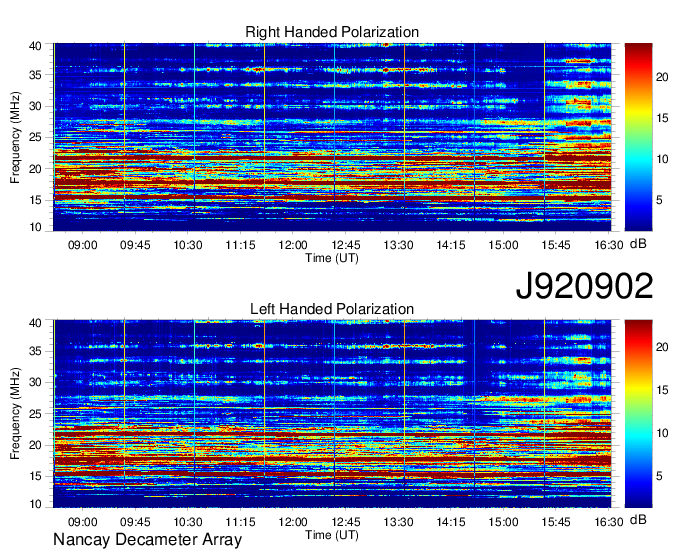Viewport: 680px width, 552px height.
Task: Click the 20 MHz tick on Right Handed frequency axis
Action: coord(36,169)
